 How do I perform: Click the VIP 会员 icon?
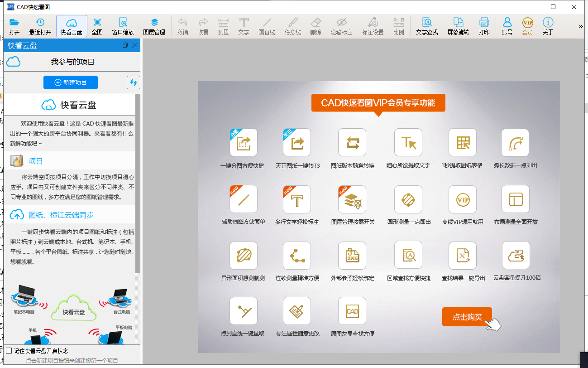tap(527, 26)
